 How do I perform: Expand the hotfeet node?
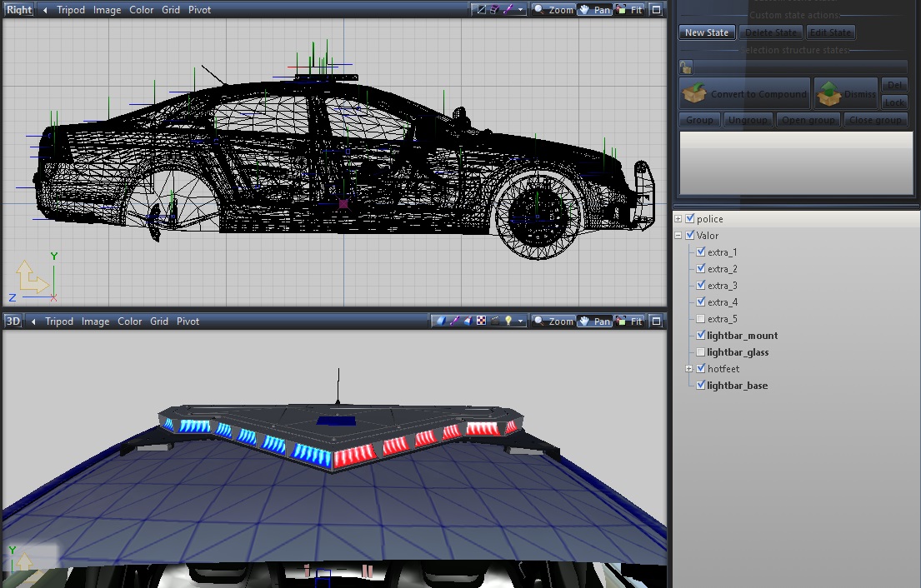[x=689, y=369]
